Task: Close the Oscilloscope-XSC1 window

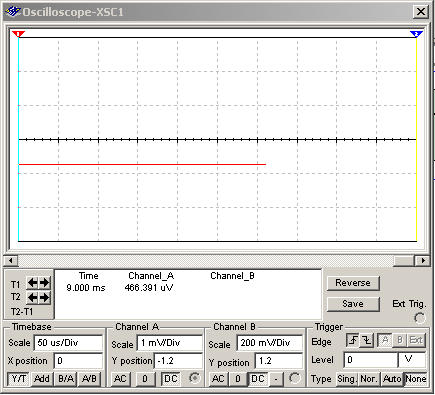Action: [421, 12]
